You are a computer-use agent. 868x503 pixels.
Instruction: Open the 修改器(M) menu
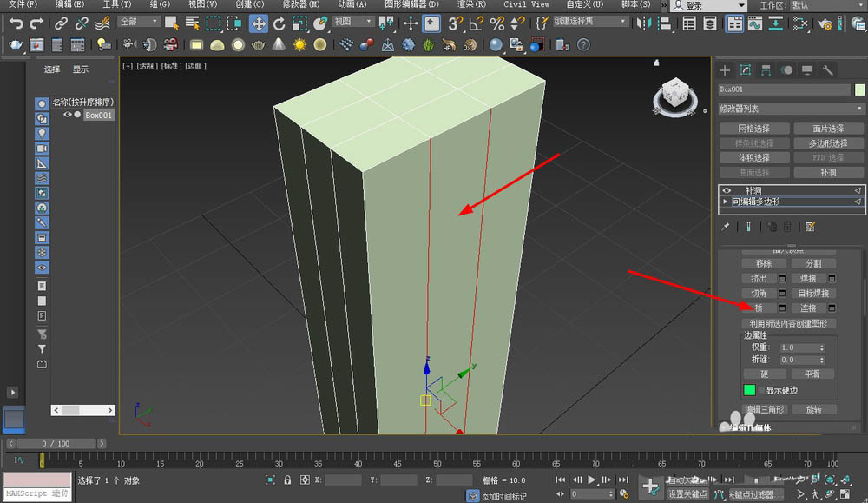point(301,4)
